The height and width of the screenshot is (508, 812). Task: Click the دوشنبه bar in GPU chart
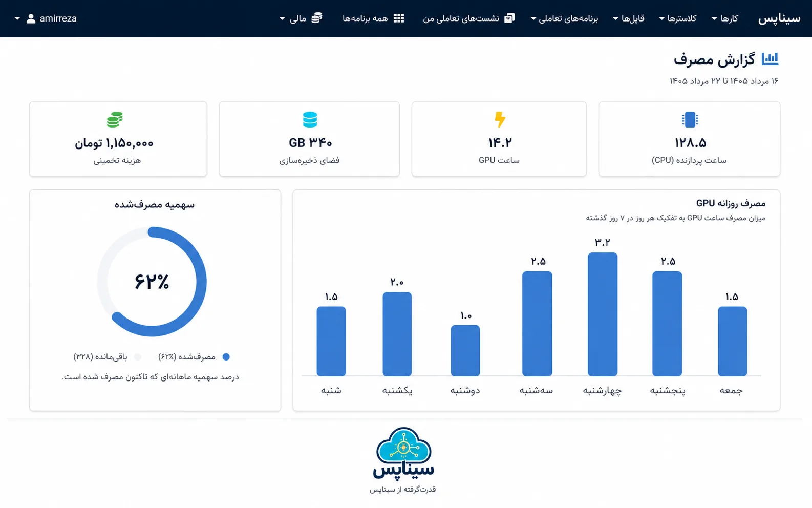(465, 351)
